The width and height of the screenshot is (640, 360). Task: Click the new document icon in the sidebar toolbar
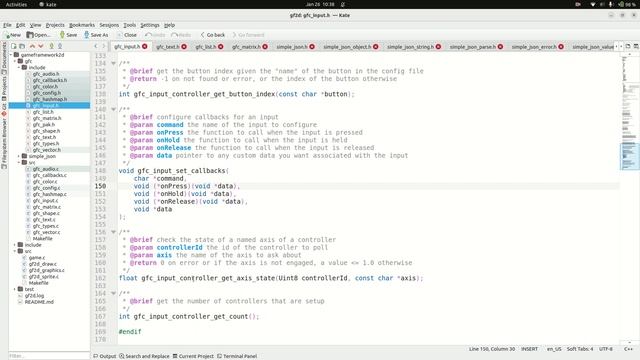click(x=13, y=46)
